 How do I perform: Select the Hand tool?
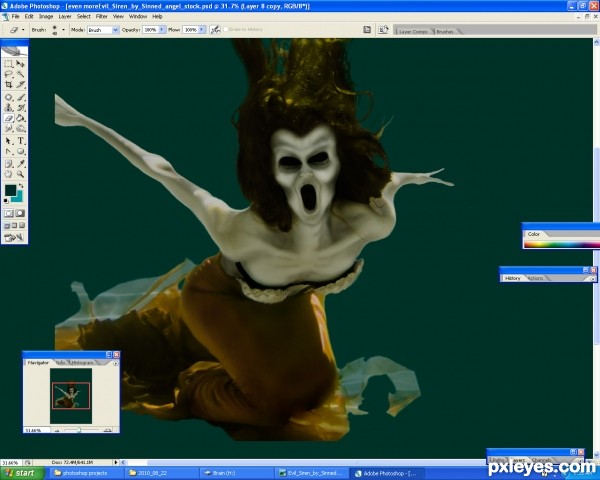tap(8, 175)
